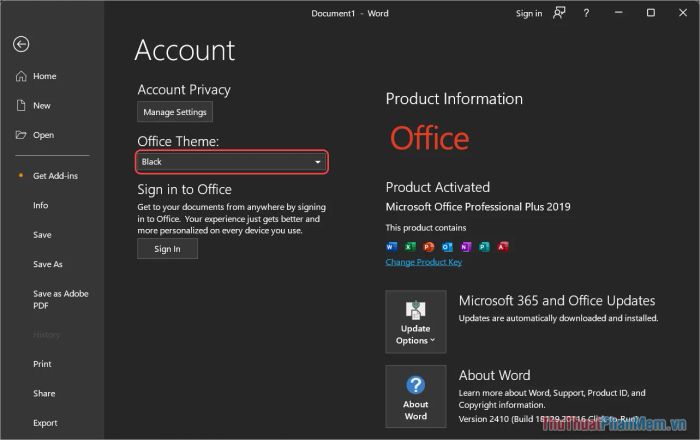Viewport: 700px width, 440px height.
Task: Click the Outlook app icon under product contains
Action: [447, 246]
